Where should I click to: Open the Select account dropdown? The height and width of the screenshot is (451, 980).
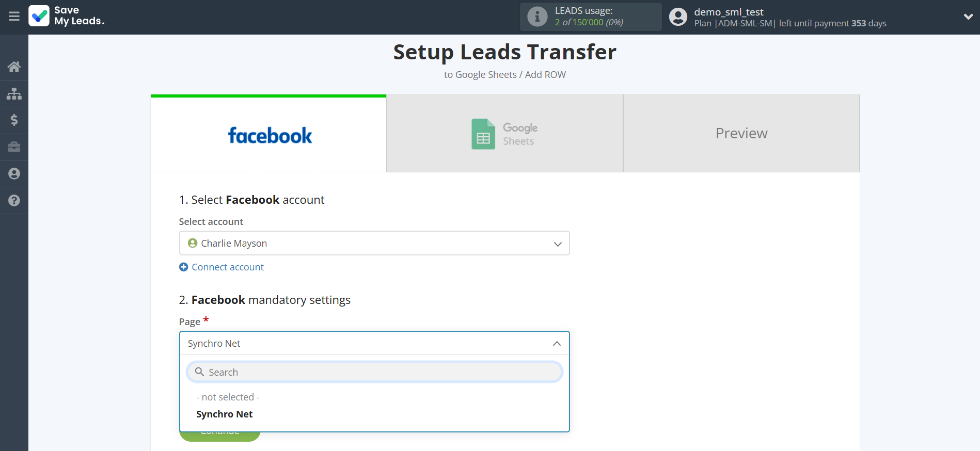click(374, 243)
